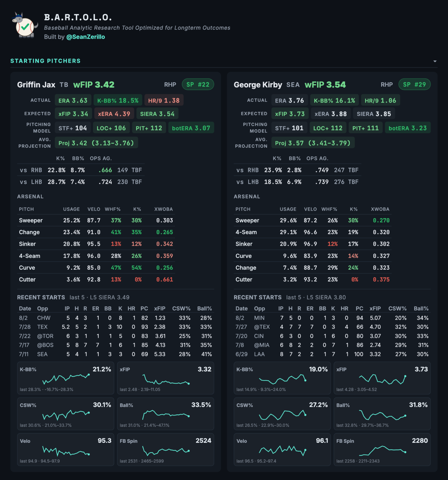Click Griffin Jax's Proj 3.42 projection chip
448x480 pixels.
[x=96, y=143]
